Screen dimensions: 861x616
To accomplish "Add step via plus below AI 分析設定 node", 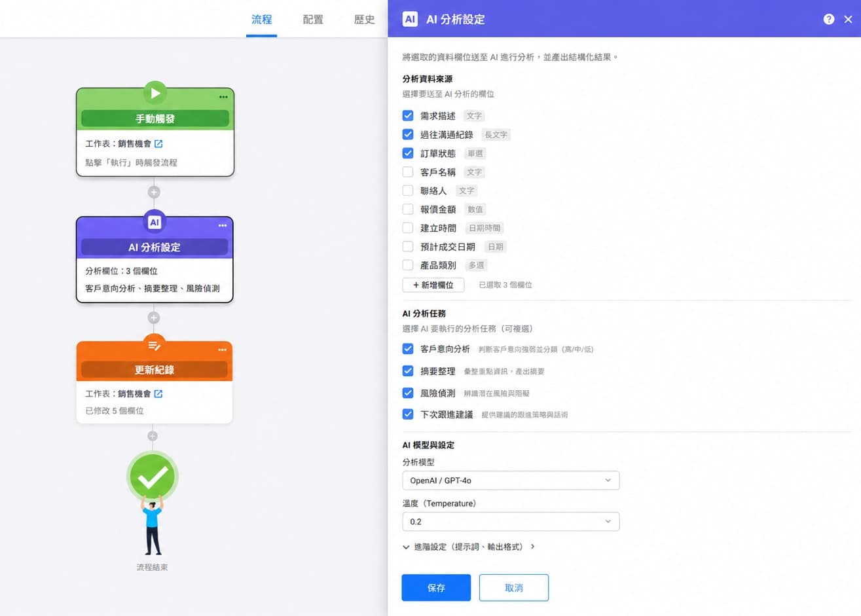I will [x=154, y=317].
